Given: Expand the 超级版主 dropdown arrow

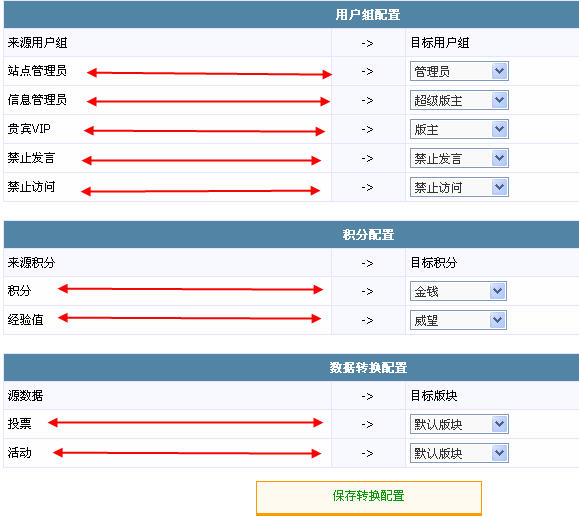Looking at the screenshot, I should (499, 100).
